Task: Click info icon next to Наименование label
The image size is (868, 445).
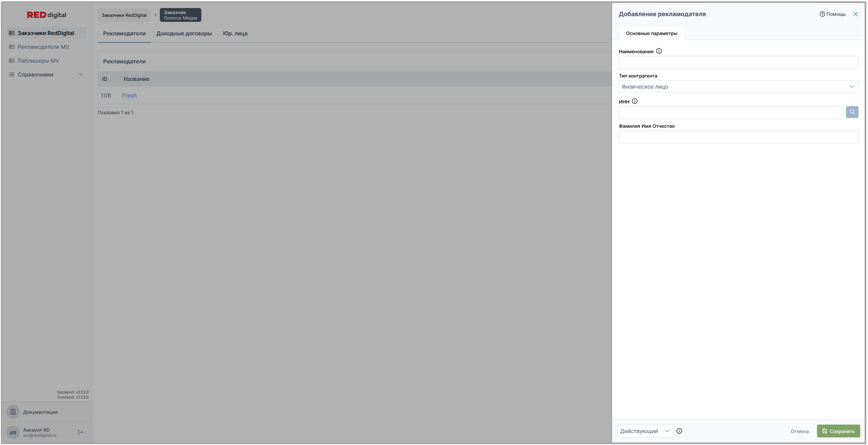Action: tap(659, 51)
